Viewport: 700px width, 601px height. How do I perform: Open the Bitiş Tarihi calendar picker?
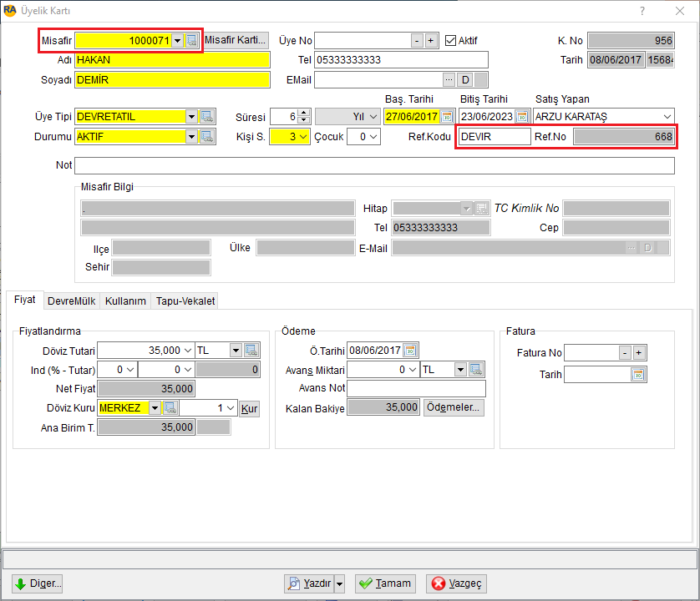point(522,117)
